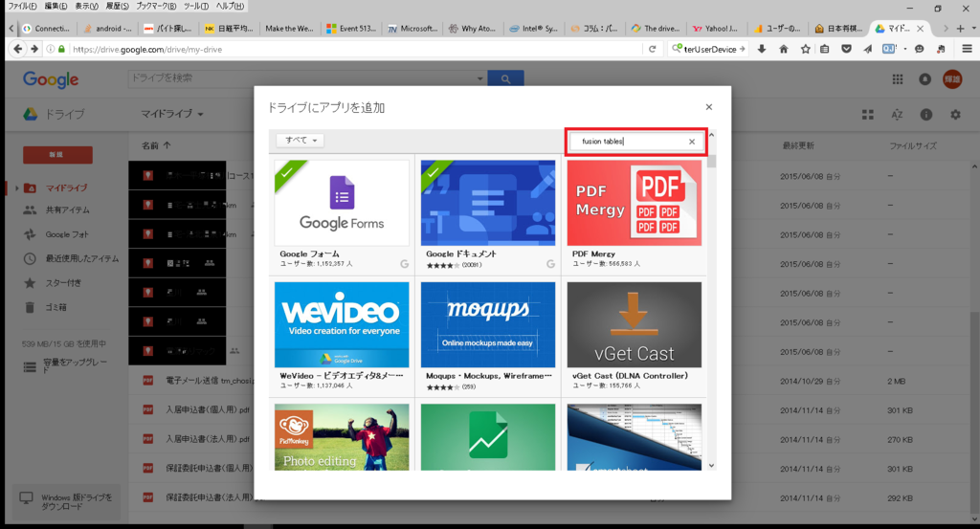Open the green chart sheet app card
The width and height of the screenshot is (980, 529).
pos(488,436)
